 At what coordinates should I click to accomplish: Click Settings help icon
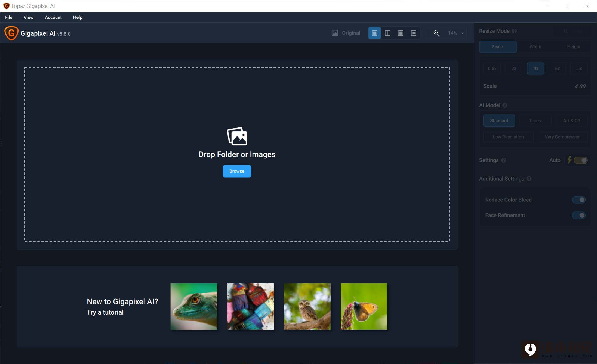tap(504, 160)
